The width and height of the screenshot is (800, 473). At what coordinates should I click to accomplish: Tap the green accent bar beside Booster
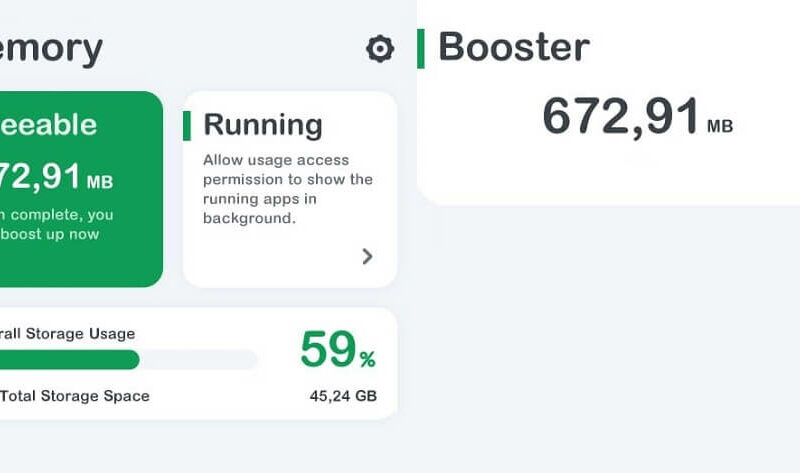click(x=421, y=48)
